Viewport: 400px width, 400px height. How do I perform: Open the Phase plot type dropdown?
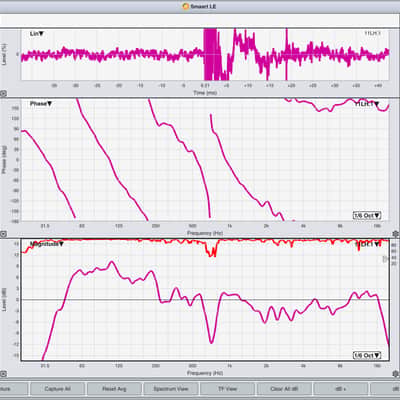click(x=41, y=104)
